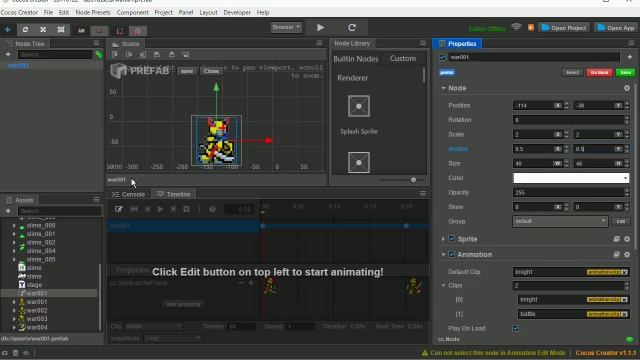Open the Timeline panel menu icon

423,193
